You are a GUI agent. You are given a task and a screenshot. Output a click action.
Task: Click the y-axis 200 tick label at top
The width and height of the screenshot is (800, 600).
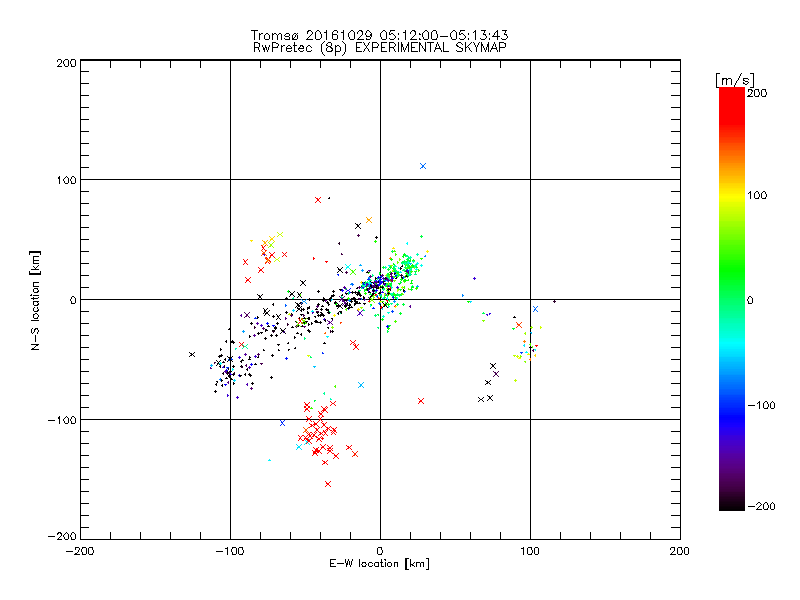pyautogui.click(x=66, y=62)
